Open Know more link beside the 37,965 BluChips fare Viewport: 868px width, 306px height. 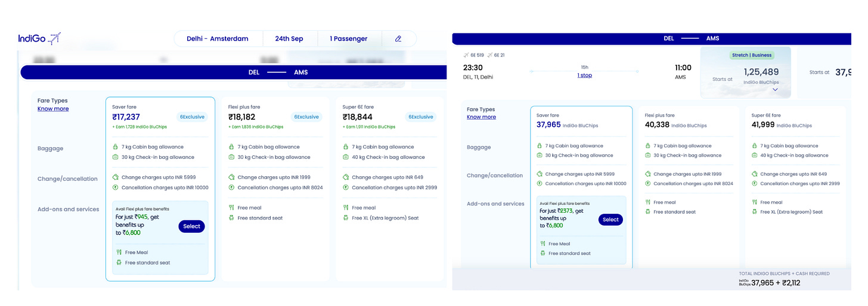(x=481, y=117)
